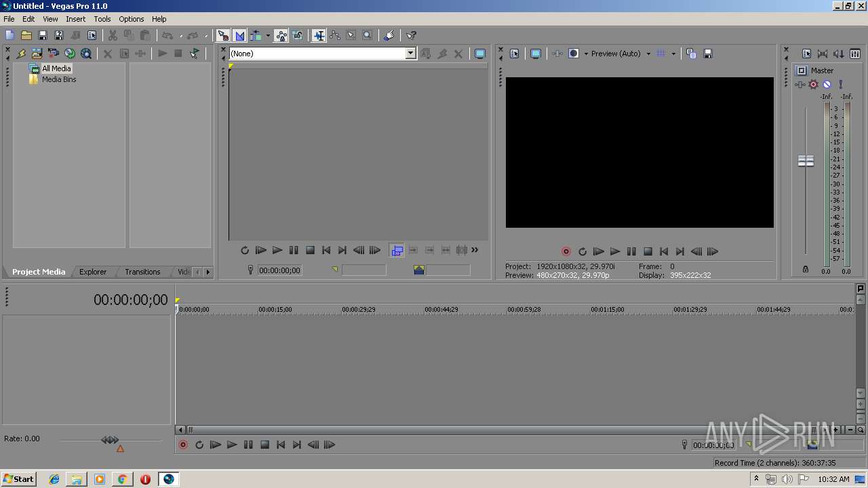Get media from the web icon
The width and height of the screenshot is (868, 488).
click(x=85, y=54)
